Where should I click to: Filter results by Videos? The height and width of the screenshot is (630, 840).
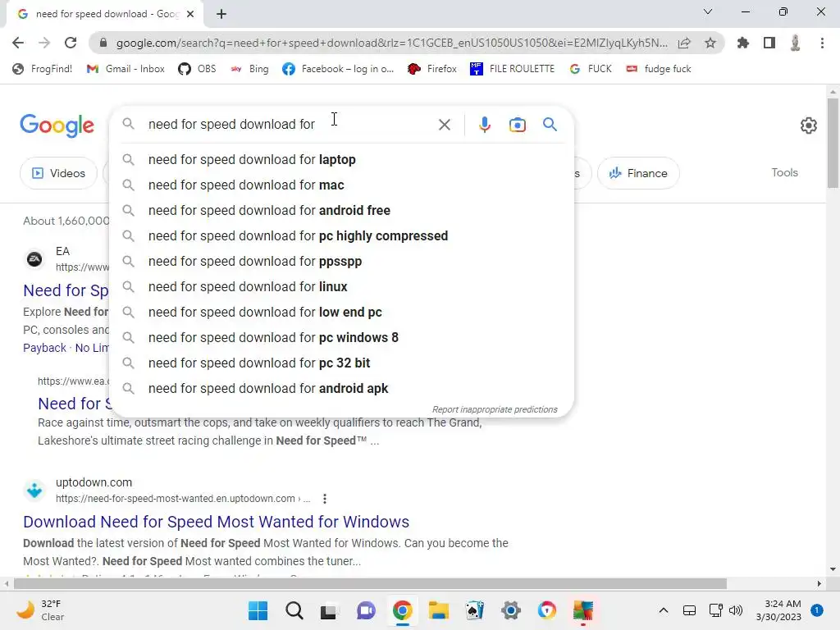[x=58, y=173]
